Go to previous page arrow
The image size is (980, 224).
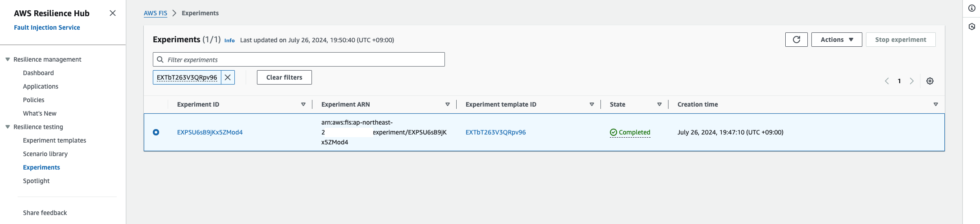tap(887, 81)
